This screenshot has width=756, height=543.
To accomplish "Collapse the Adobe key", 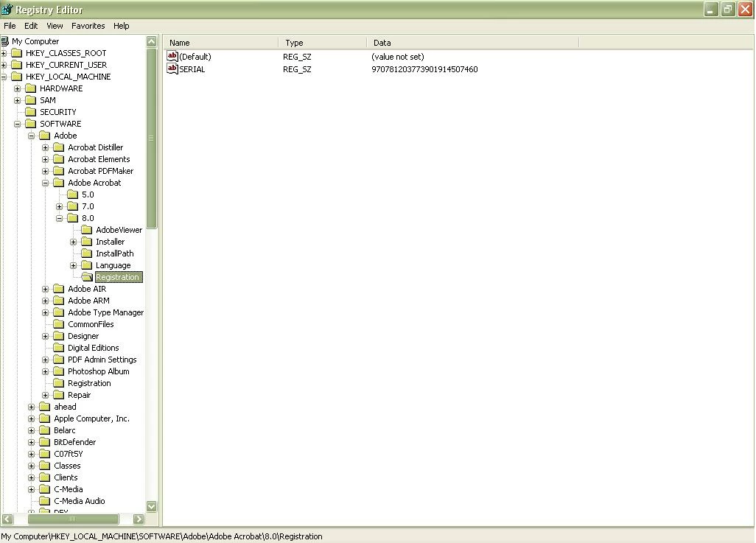I will tap(32, 136).
